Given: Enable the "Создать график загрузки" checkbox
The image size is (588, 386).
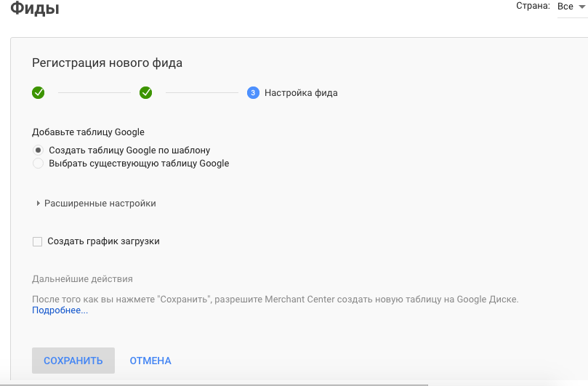Looking at the screenshot, I should point(38,241).
